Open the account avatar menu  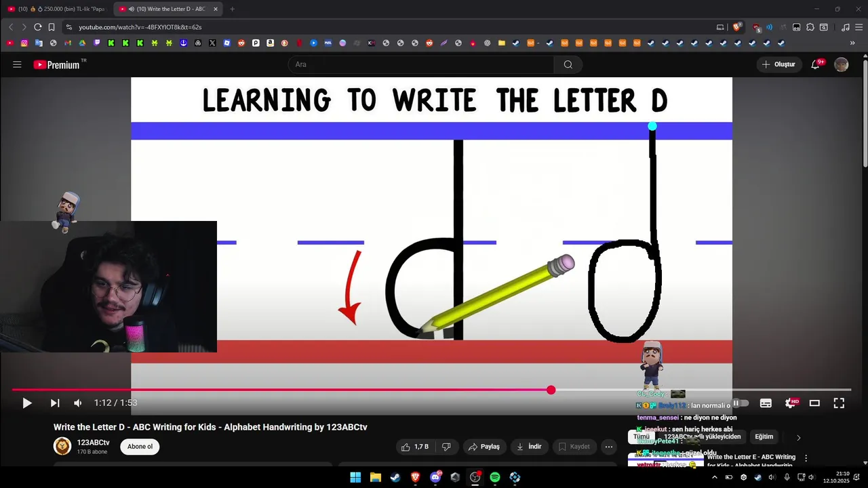[842, 64]
